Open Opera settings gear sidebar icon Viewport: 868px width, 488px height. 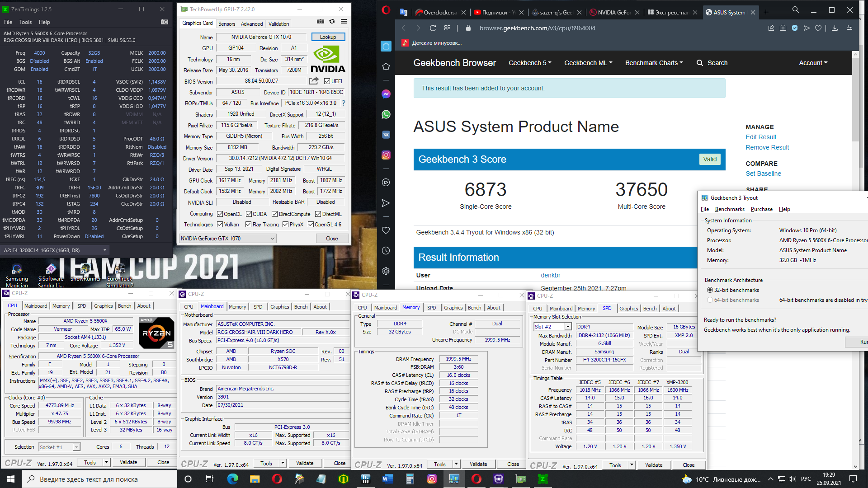[x=386, y=271]
